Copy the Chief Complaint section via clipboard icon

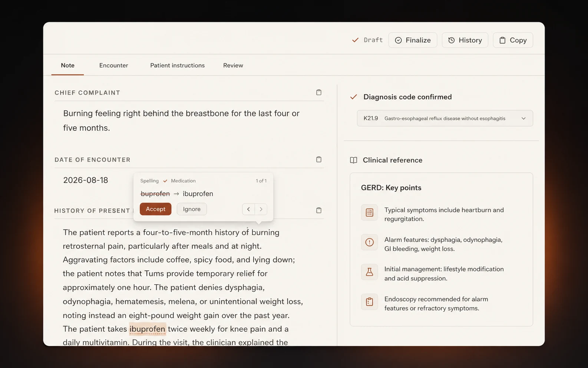point(318,92)
